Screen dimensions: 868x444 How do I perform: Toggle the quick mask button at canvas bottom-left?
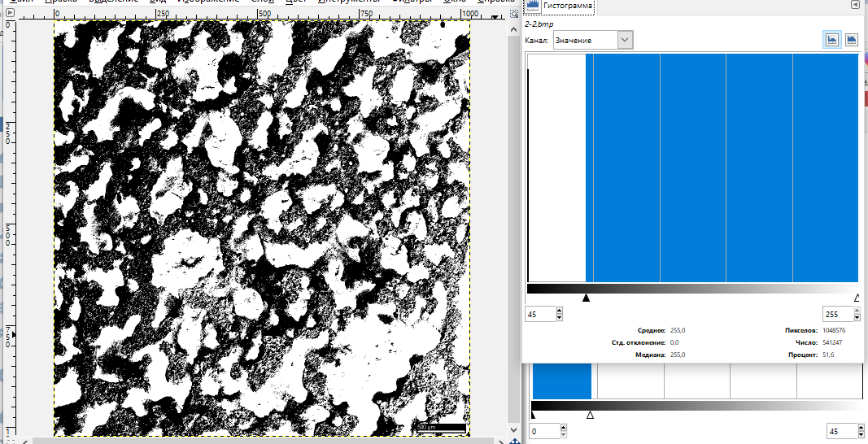10,440
